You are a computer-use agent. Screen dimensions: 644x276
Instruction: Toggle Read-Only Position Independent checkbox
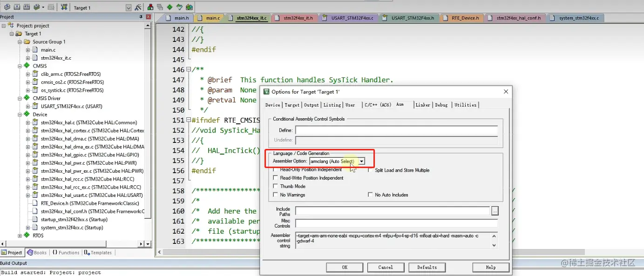point(276,170)
